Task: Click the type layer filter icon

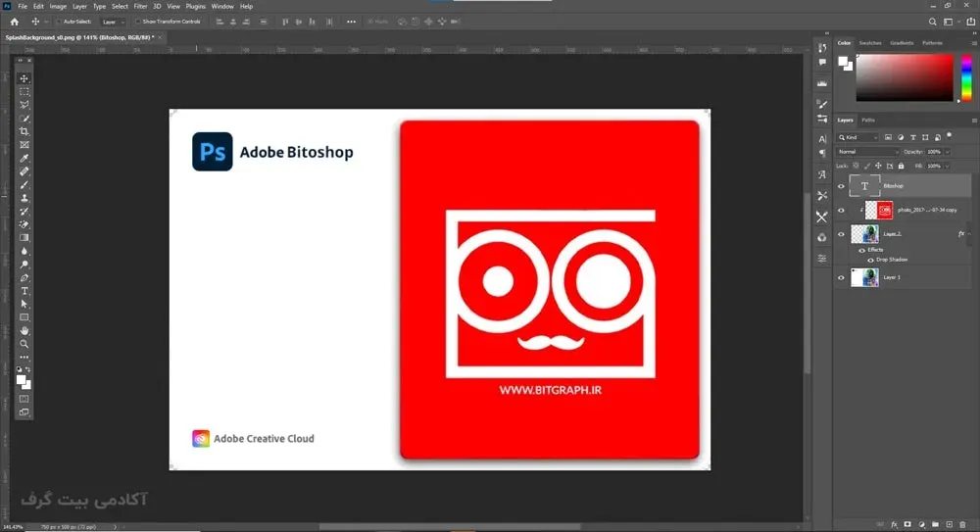Action: [913, 137]
